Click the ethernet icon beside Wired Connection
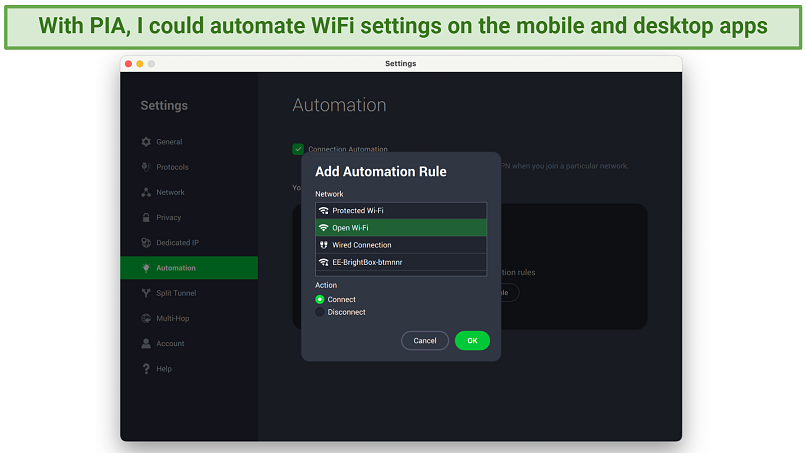Image resolution: width=806 pixels, height=453 pixels. coord(323,245)
